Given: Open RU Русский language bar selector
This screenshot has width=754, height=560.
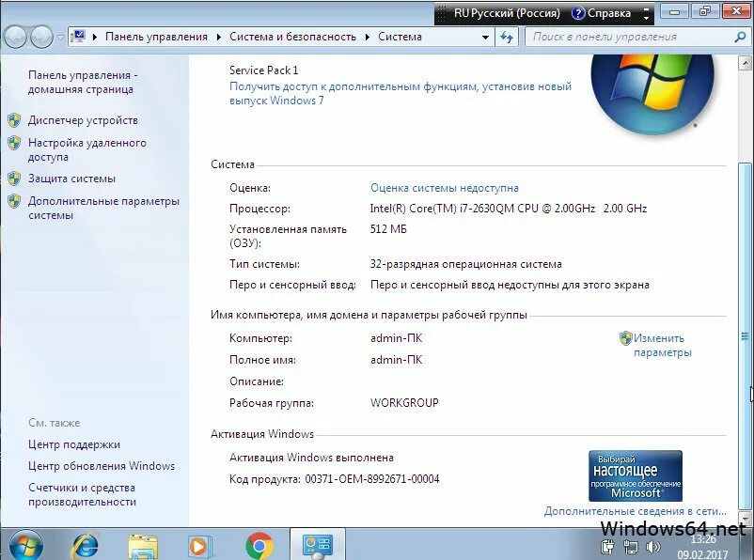Looking at the screenshot, I should pos(508,13).
